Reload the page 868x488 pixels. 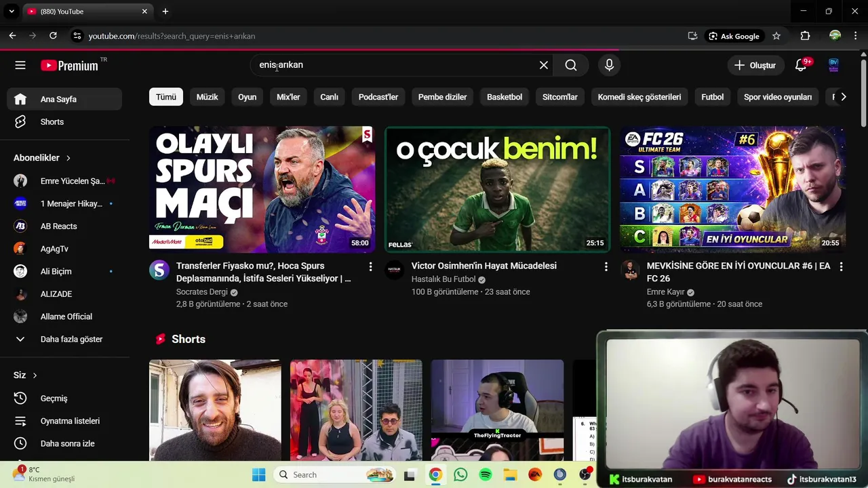[x=53, y=36]
